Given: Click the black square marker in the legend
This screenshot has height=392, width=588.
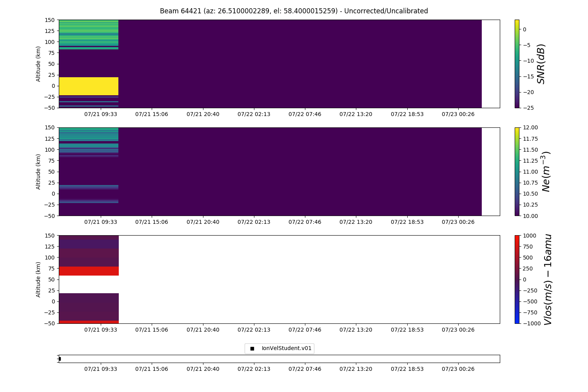Looking at the screenshot, I should 252,348.
